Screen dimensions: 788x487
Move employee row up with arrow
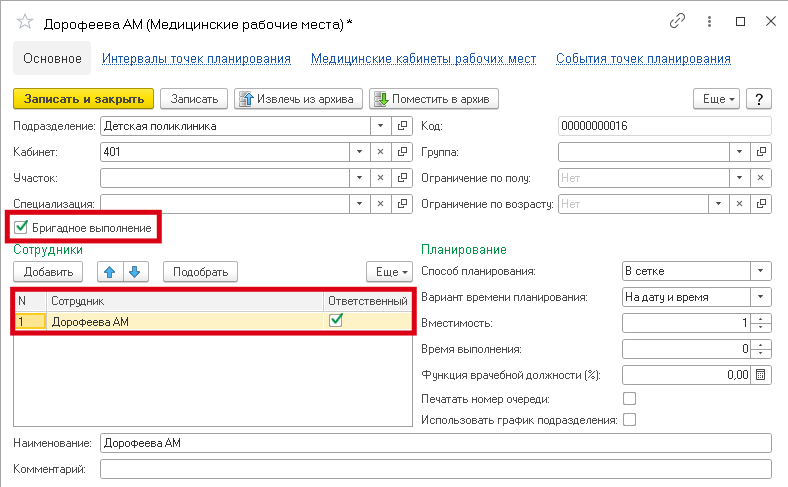coord(111,272)
